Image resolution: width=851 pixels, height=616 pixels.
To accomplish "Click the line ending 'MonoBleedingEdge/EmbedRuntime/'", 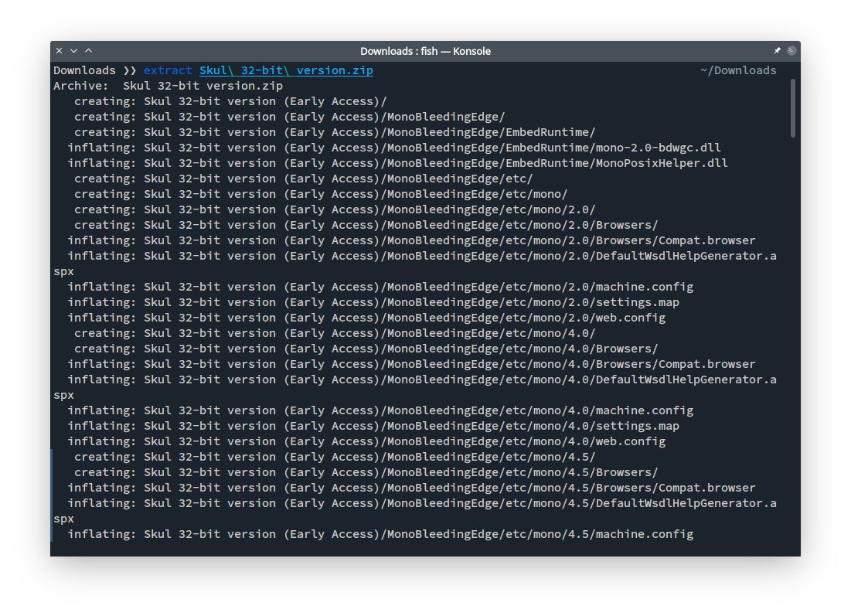I will tap(335, 132).
